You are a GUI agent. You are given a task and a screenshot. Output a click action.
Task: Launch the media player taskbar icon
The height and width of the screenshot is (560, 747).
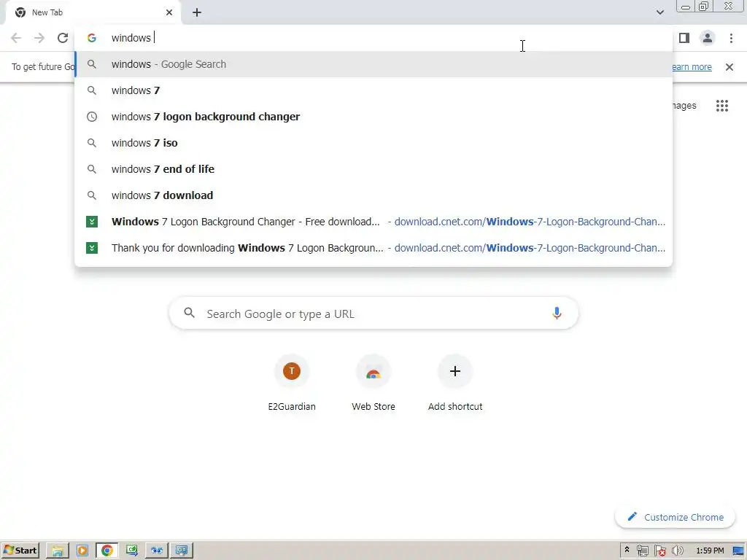(x=82, y=551)
